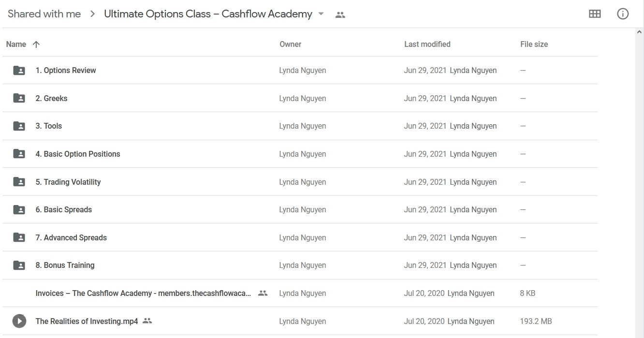Select the 3. Tools folder row
Screen dimensions: 644x338
coord(300,126)
